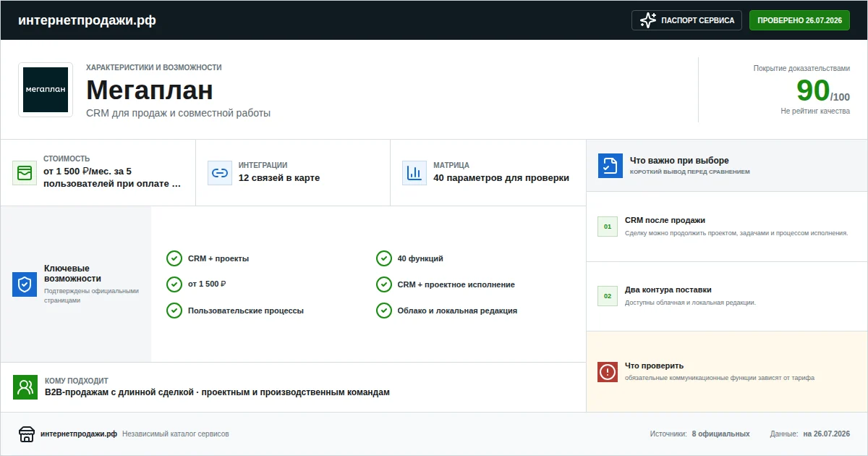Click the Ключевые возможности heading
The width and height of the screenshot is (868, 456).
click(x=72, y=273)
